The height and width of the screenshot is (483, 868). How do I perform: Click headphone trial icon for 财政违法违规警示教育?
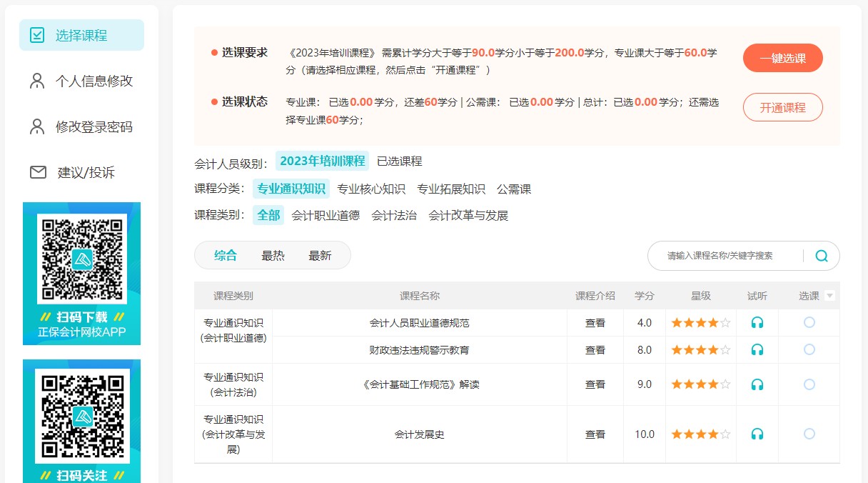pyautogui.click(x=757, y=349)
